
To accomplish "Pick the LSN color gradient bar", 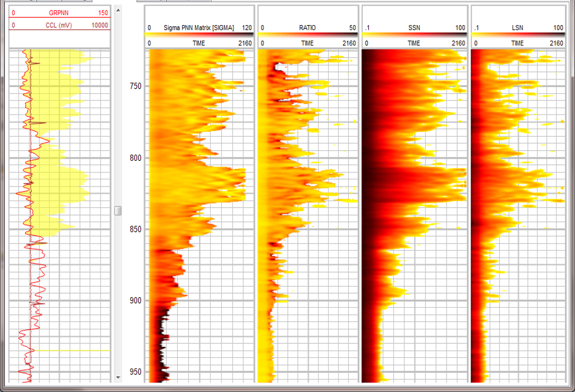I will pyautogui.click(x=517, y=35).
